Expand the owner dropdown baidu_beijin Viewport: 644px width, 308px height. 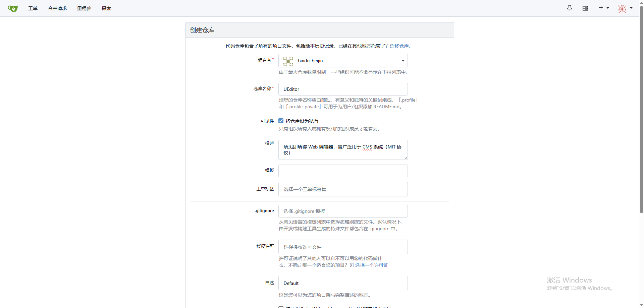(x=343, y=61)
